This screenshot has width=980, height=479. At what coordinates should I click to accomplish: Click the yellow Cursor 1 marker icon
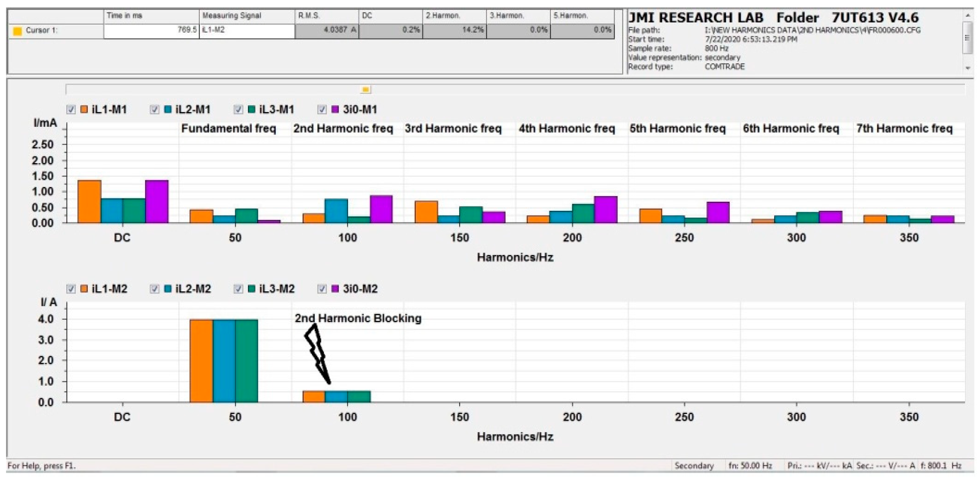tap(17, 31)
